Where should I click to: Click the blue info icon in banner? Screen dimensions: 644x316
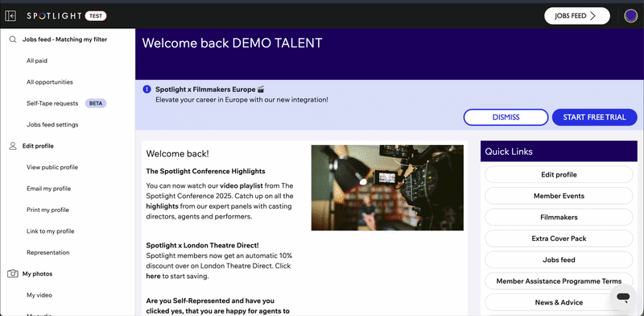tap(147, 89)
